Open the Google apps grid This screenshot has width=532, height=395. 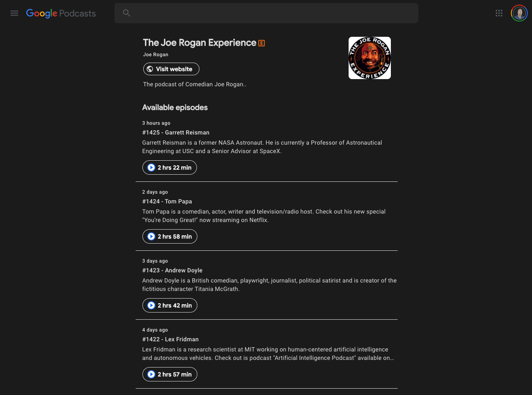pyautogui.click(x=499, y=13)
